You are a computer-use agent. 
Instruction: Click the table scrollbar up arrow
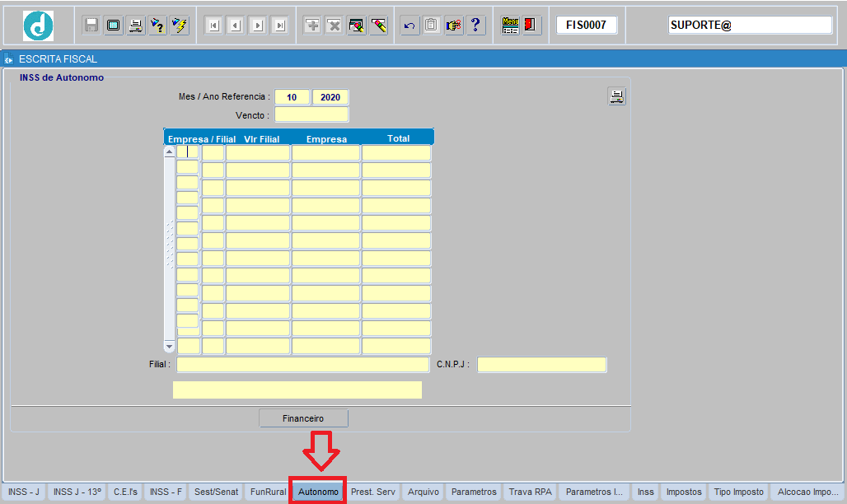tap(170, 152)
